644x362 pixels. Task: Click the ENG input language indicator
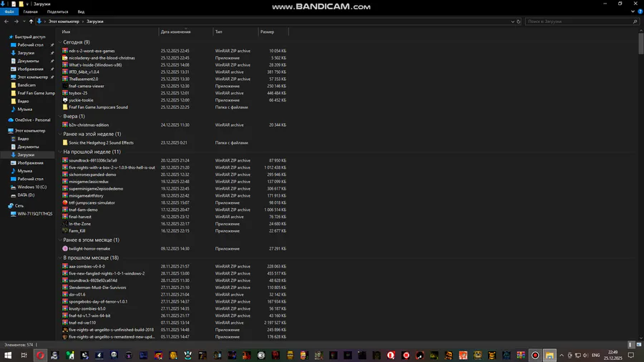(x=596, y=356)
